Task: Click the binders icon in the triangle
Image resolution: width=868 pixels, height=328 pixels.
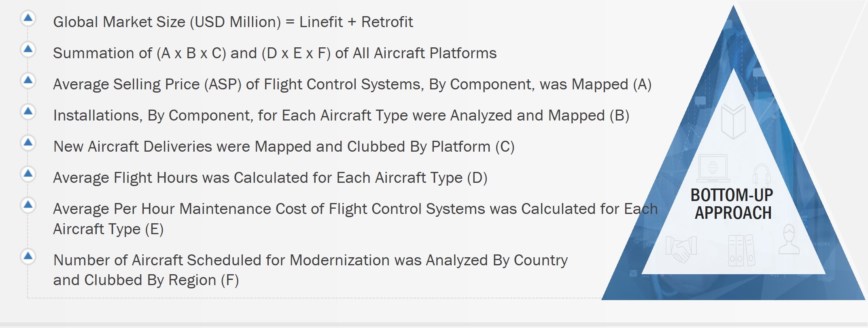Action: pos(741,250)
